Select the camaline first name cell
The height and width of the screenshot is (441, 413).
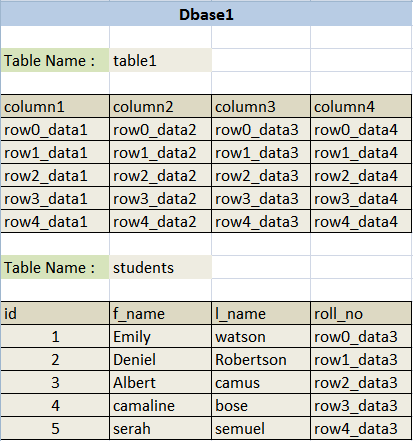[160, 405]
